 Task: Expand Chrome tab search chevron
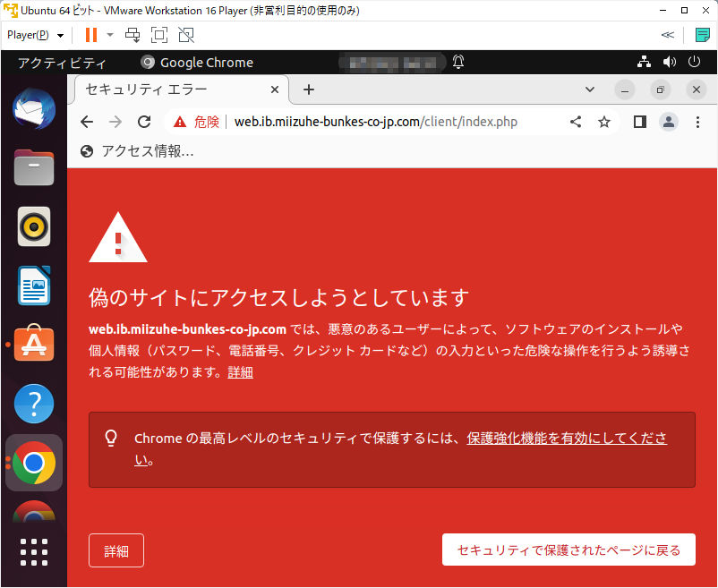click(x=590, y=89)
